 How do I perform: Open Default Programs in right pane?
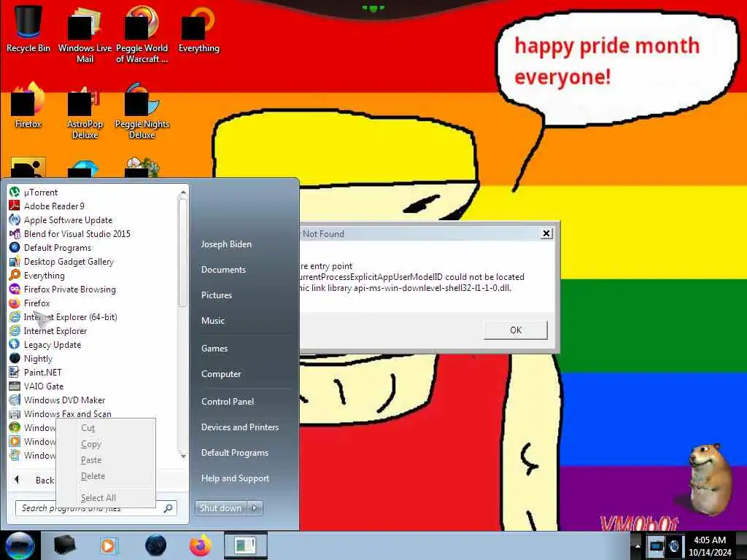click(234, 453)
